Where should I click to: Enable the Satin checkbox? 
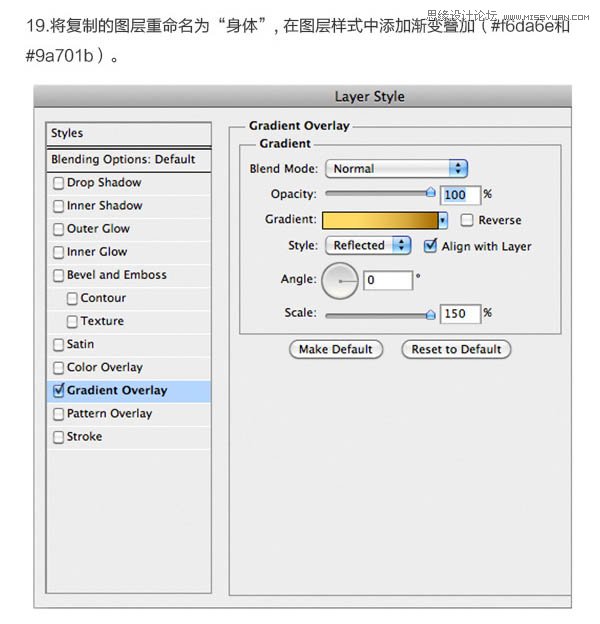tap(58, 345)
